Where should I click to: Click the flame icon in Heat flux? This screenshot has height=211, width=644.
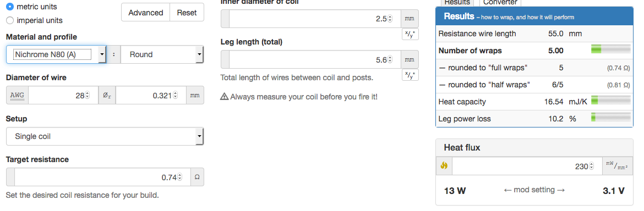pos(444,166)
